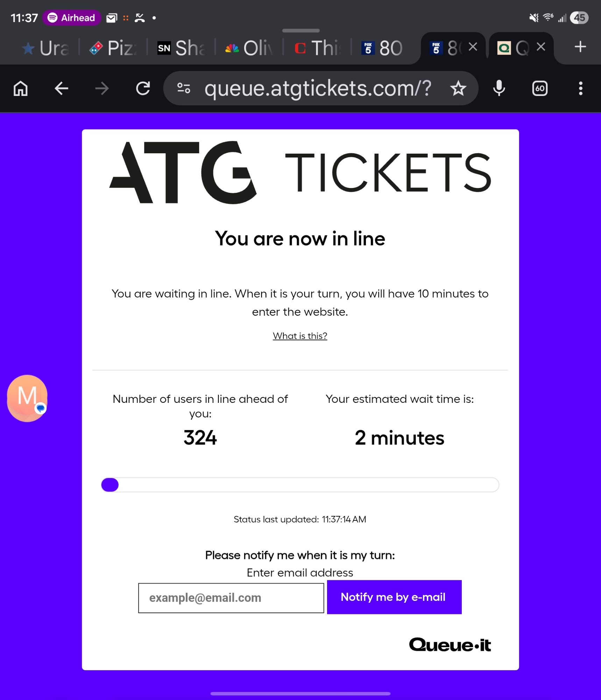
Task: Open a new tab with the plus icon
Action: coord(580,47)
